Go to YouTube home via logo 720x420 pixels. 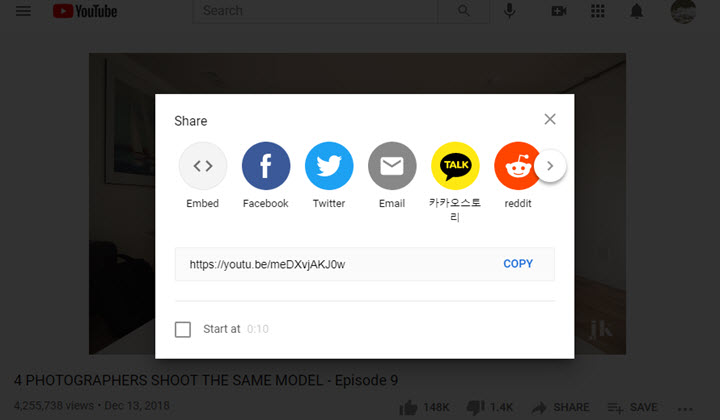[x=85, y=11]
